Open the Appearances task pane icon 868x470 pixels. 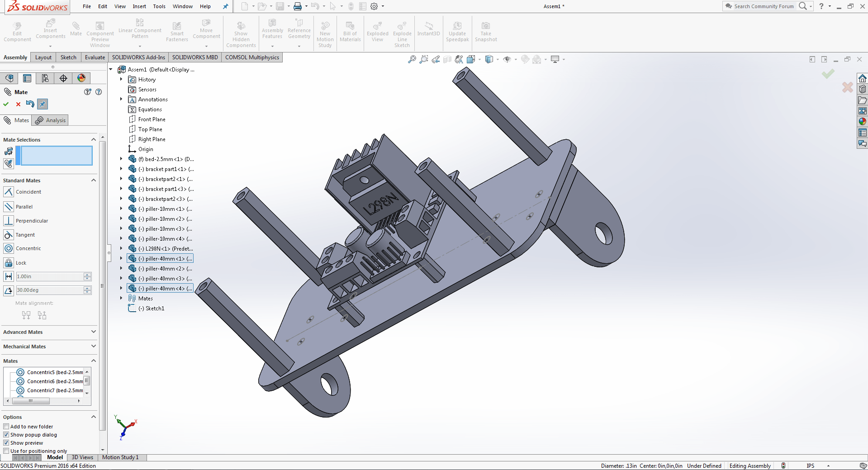[x=862, y=121]
